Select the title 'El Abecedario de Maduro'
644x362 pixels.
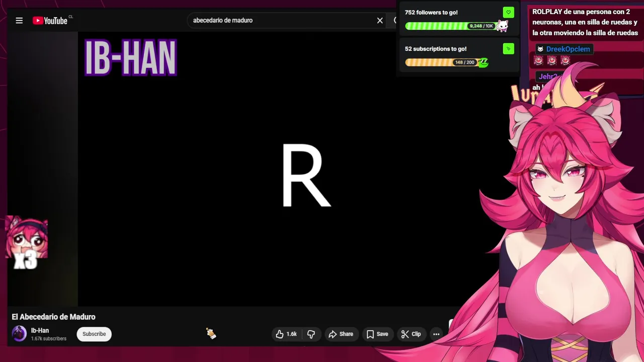pos(53,317)
